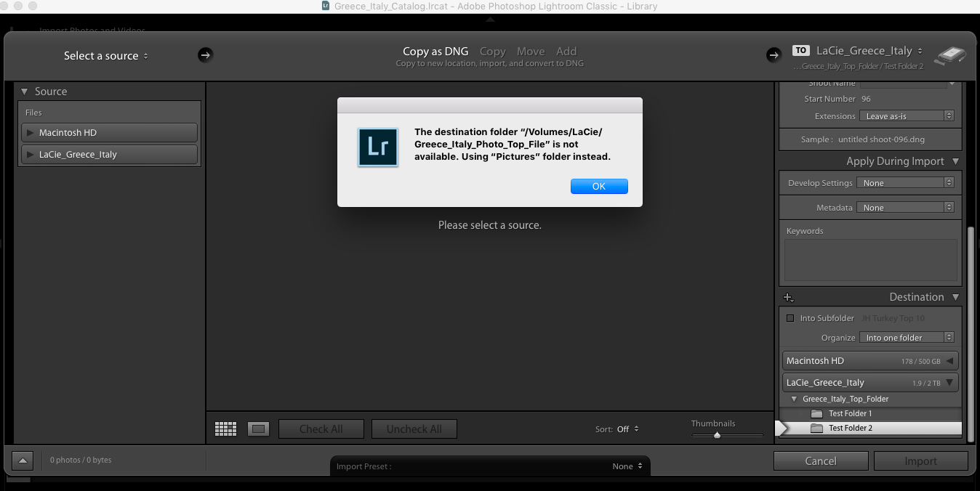Enable the Into Subfolder checkbox
980x491 pixels.
(x=790, y=318)
